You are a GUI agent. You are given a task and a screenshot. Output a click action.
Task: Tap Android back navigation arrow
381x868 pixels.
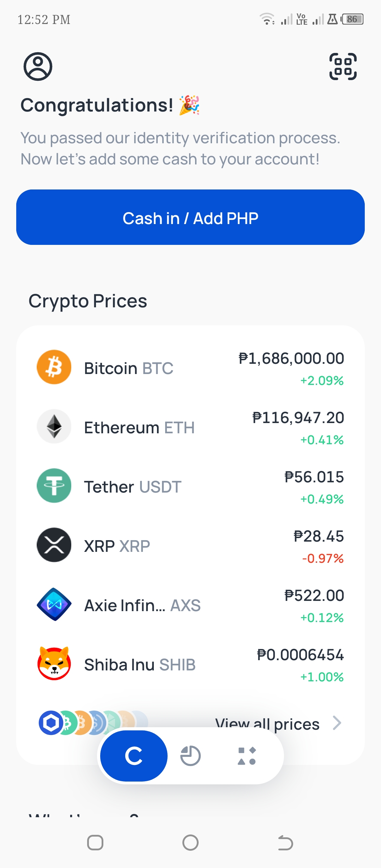285,843
